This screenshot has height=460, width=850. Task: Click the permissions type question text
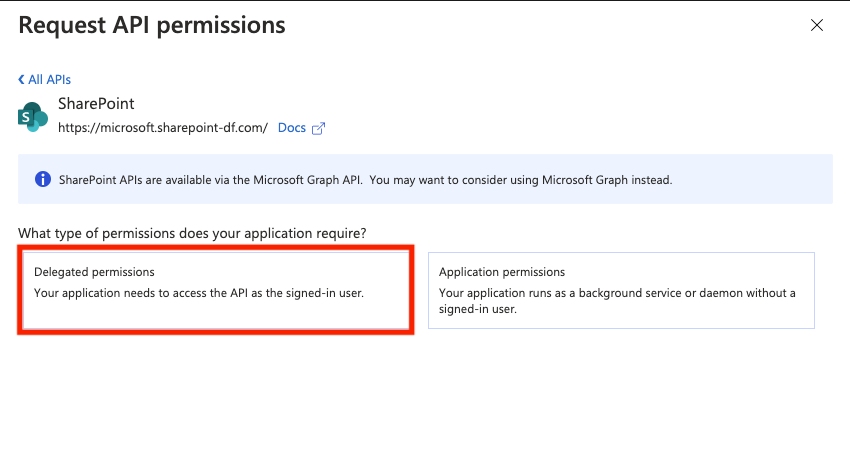(192, 233)
